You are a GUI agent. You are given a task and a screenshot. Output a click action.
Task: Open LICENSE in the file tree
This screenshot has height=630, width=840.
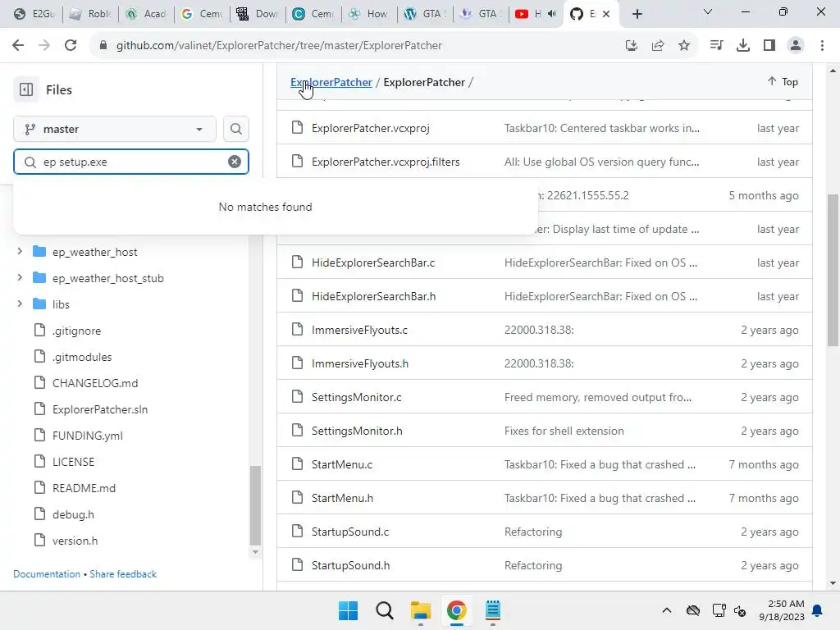73,462
